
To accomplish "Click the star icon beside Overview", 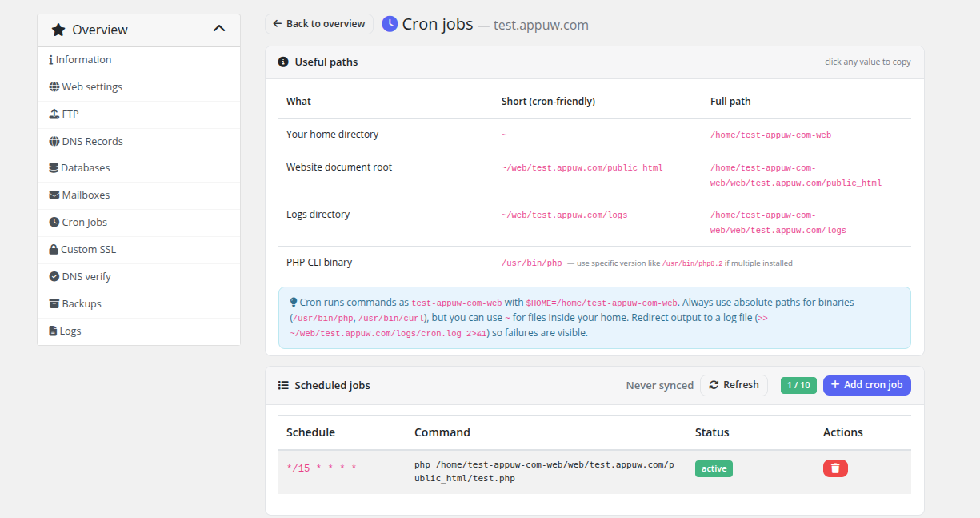I will 58,30.
